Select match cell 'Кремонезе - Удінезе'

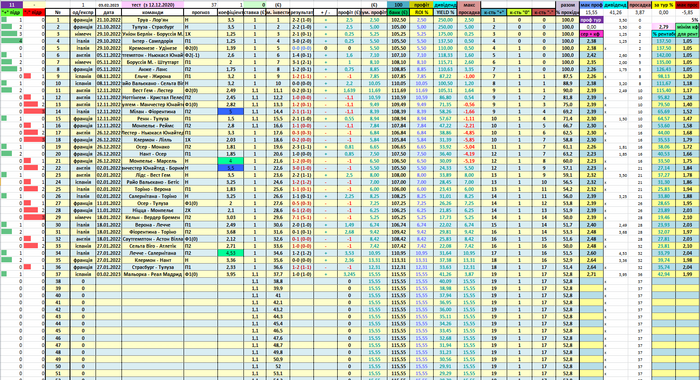[x=152, y=48]
